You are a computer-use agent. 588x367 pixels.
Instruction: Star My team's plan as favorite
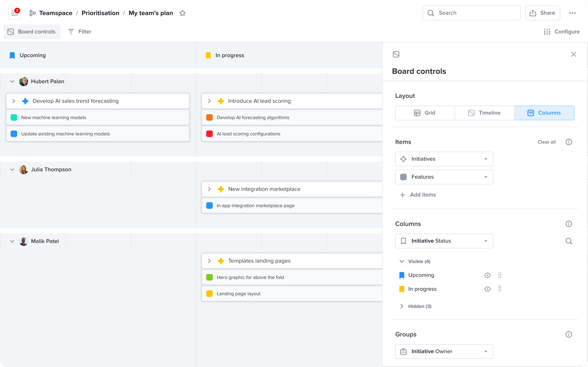183,13
